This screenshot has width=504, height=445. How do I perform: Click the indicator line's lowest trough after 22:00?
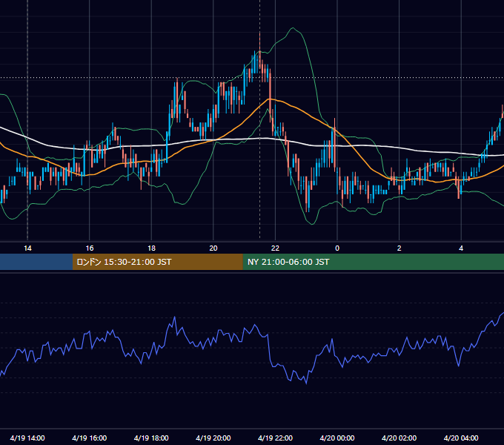[306, 383]
